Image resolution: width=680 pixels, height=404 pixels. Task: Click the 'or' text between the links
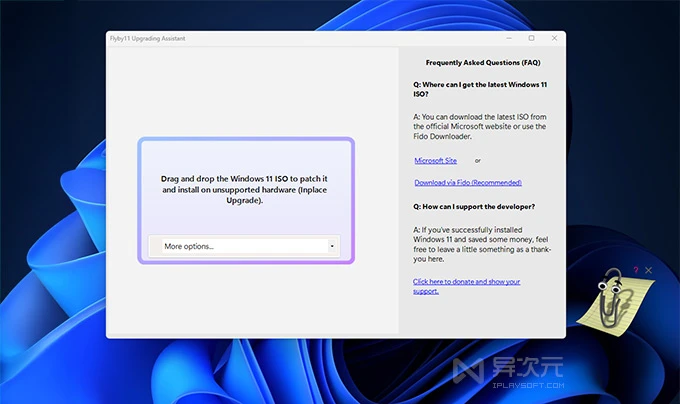477,160
